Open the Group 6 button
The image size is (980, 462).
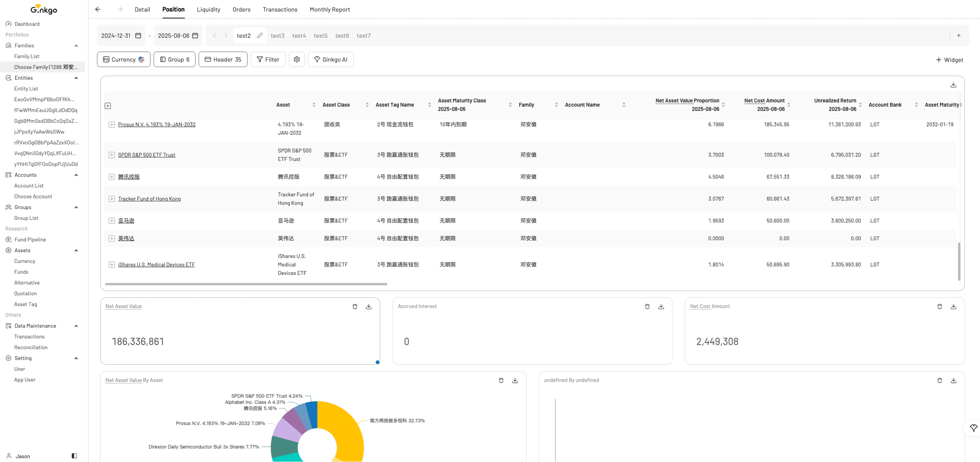click(x=175, y=59)
